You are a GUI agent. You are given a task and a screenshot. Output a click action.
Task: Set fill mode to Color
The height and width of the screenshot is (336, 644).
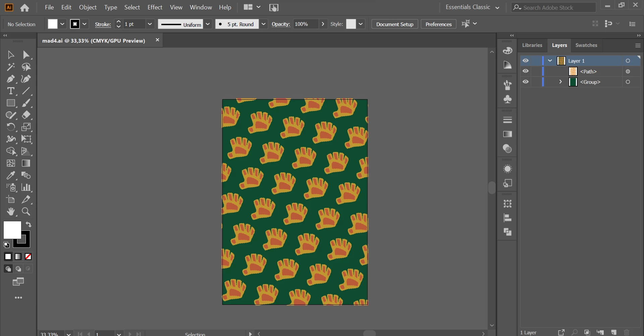pos(8,257)
